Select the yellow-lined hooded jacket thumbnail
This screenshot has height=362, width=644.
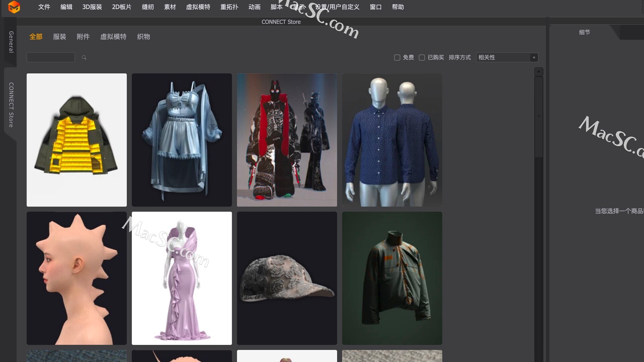(76, 140)
